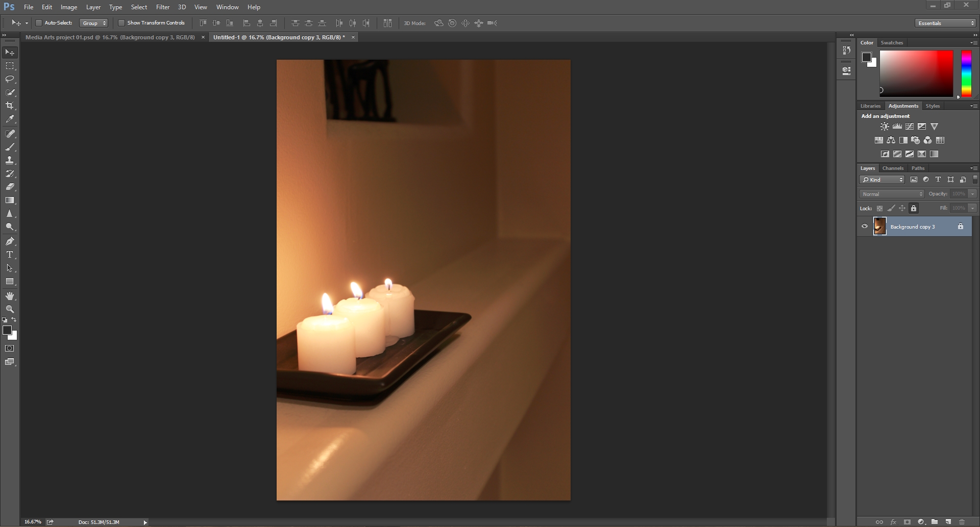This screenshot has width=980, height=527.
Task: Open the Normal blend mode dropdown
Action: click(892, 194)
